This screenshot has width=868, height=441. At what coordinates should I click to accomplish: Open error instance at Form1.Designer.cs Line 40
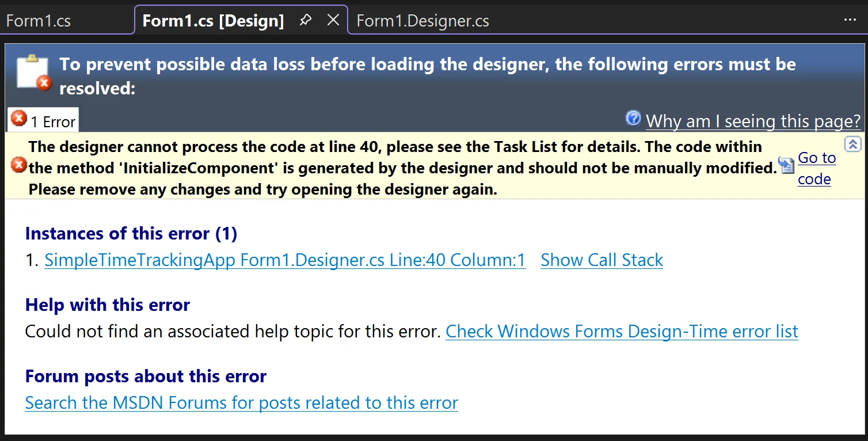284,260
